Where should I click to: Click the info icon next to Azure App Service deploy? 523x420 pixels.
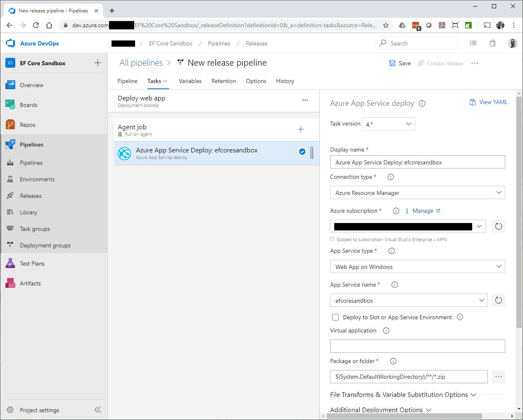(x=422, y=104)
